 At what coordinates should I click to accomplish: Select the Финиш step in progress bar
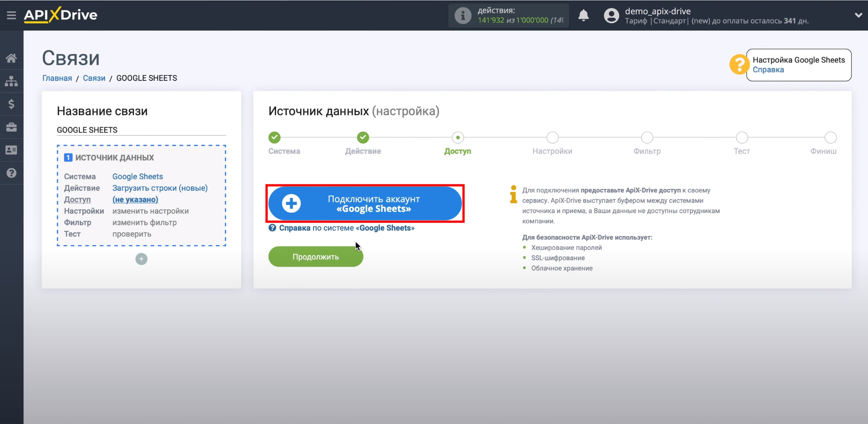(x=830, y=137)
